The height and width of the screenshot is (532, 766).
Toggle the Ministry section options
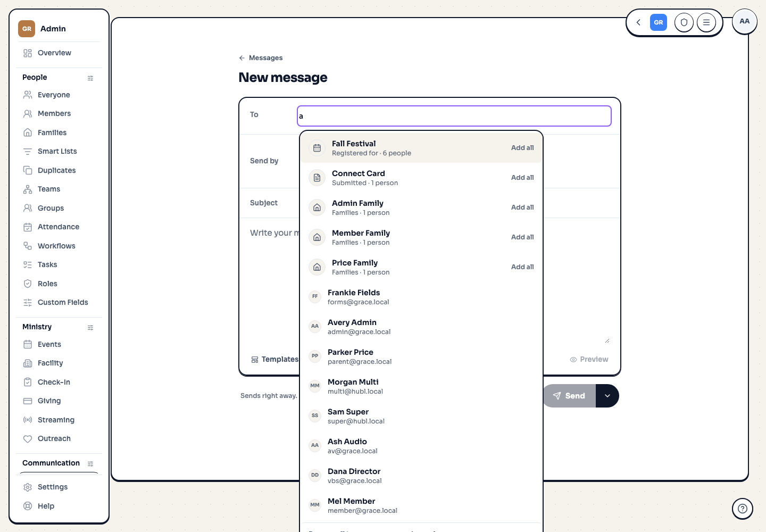click(90, 328)
